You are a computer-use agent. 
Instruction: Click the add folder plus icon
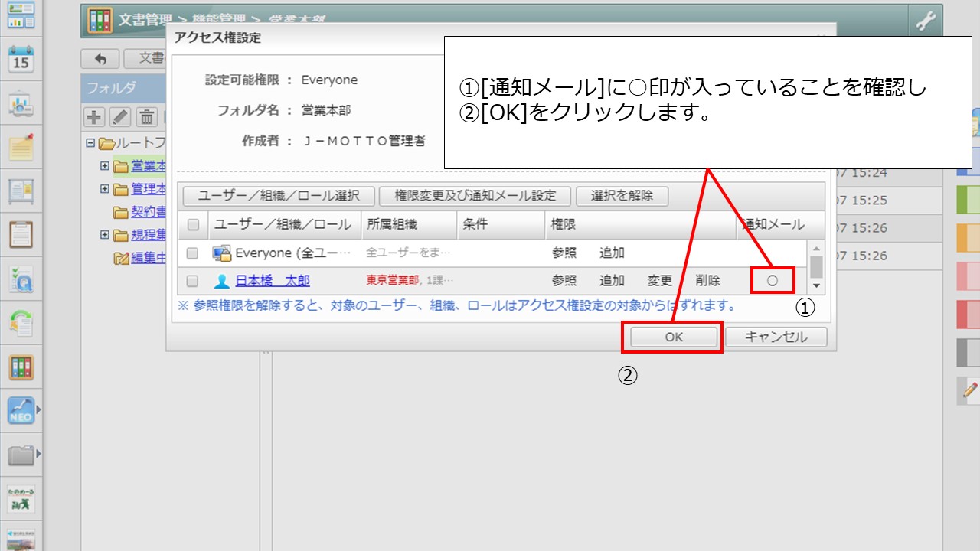[93, 117]
